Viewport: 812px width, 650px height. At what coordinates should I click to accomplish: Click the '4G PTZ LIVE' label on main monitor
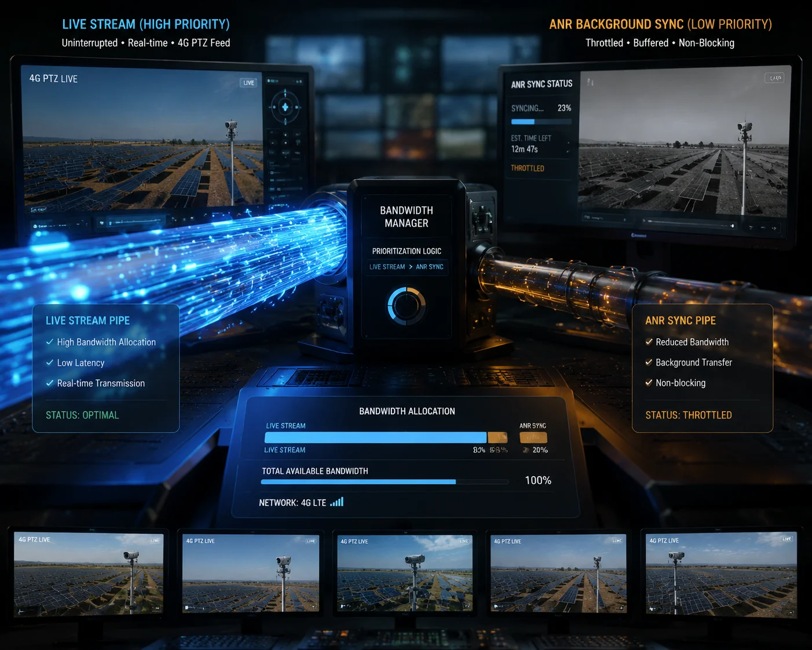click(x=53, y=79)
